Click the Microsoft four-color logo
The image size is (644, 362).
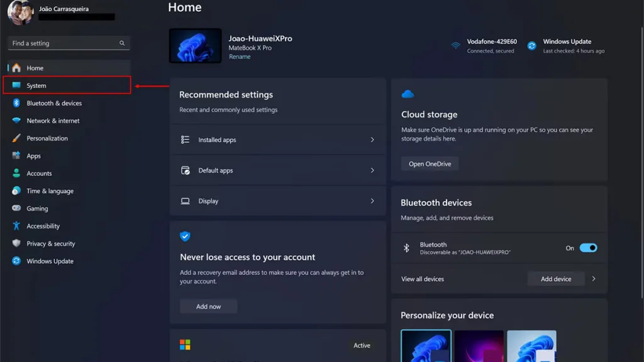[x=186, y=345]
